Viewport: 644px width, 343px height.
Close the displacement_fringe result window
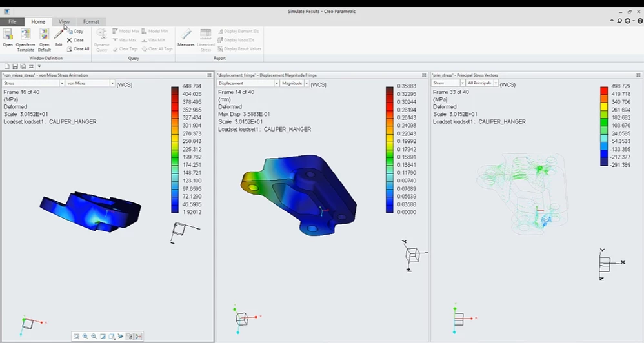click(x=424, y=75)
